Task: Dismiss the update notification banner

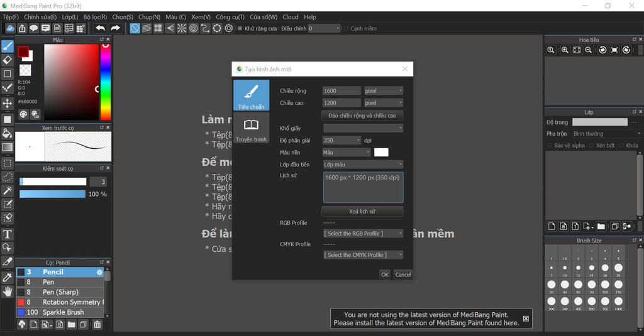Action: 526,319
